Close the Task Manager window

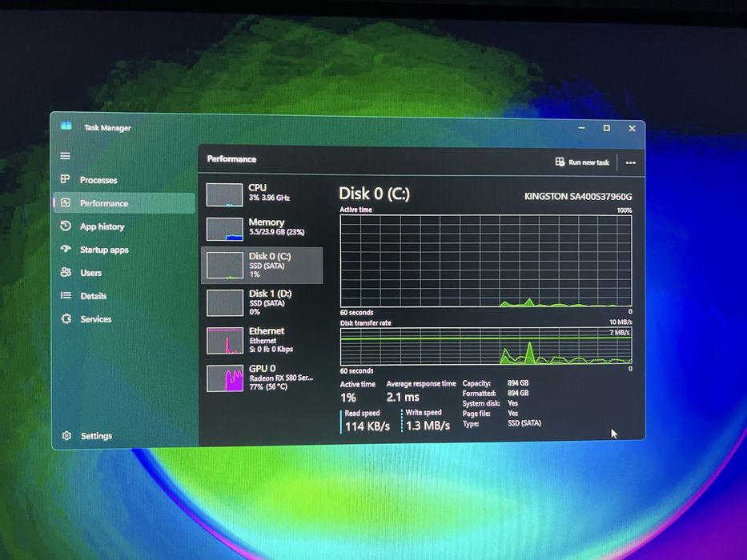[x=633, y=128]
